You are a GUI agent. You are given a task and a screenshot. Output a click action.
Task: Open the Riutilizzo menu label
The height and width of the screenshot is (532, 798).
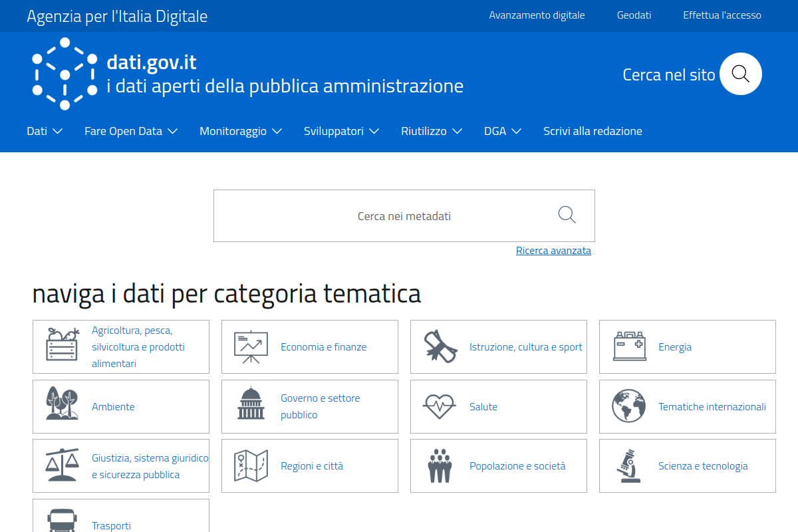click(424, 131)
